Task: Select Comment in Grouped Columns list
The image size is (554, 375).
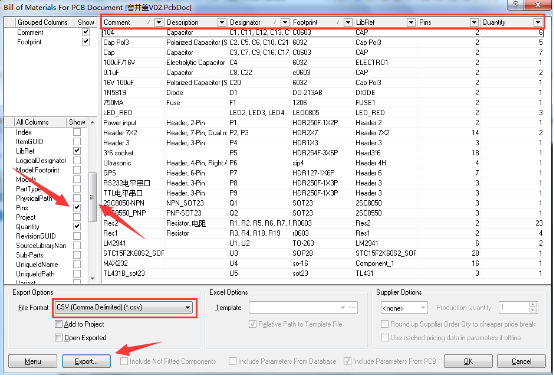Action: [x=30, y=32]
